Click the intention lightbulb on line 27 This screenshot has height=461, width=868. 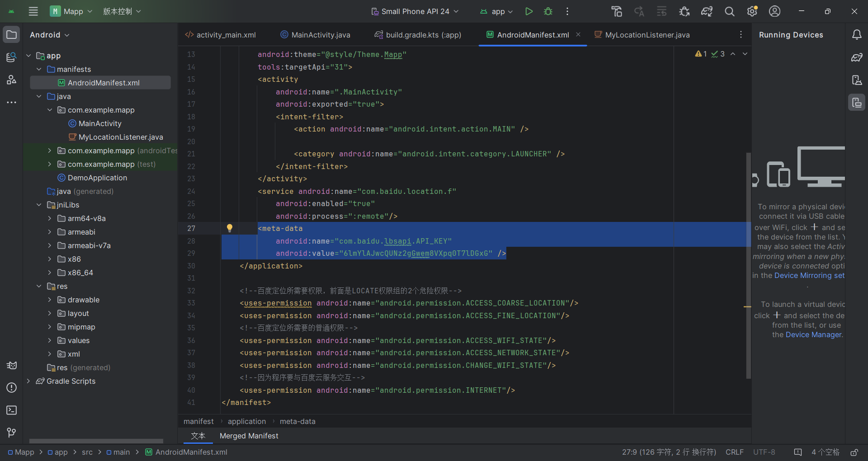(230, 228)
